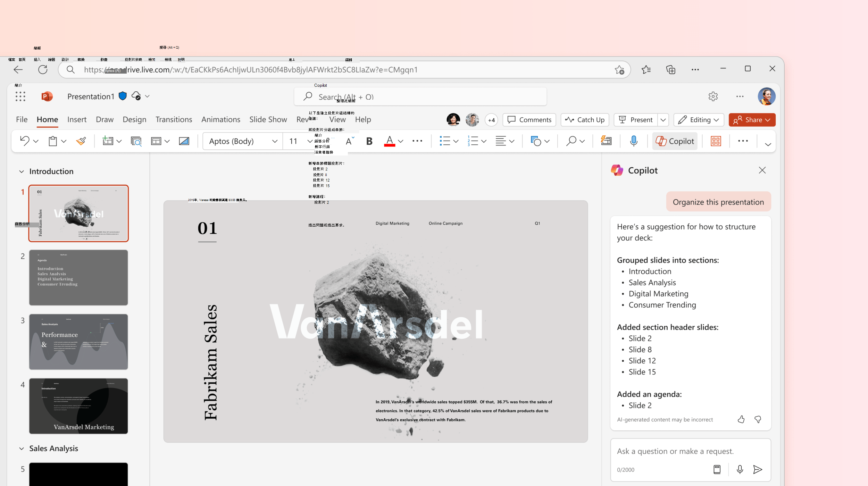Image resolution: width=868 pixels, height=486 pixels.
Task: Click the cloud saved status icon
Action: pos(136,96)
